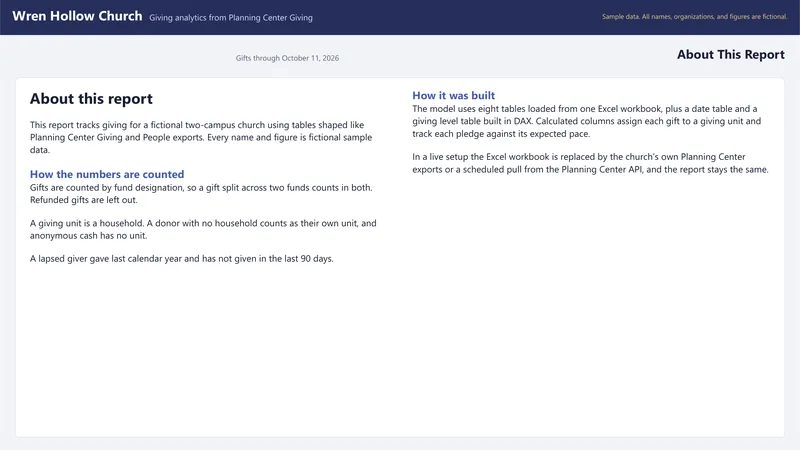Screen dimensions: 800x450
Task: Click the 'About This Report' page title
Action: tap(731, 55)
